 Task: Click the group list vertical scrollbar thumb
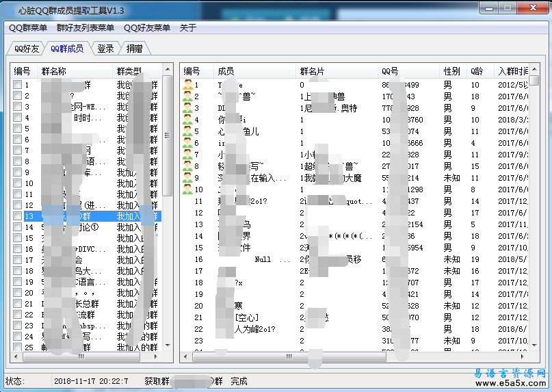tap(168, 135)
